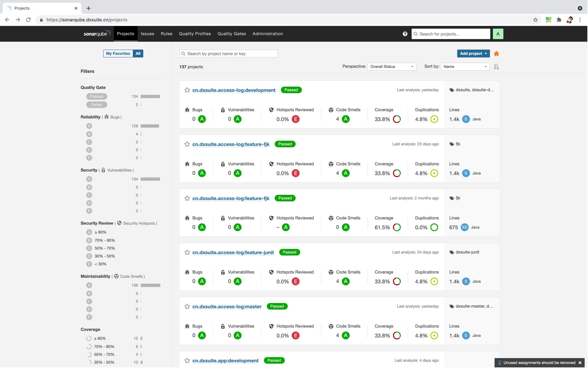
Task: Click Reliability A count bar
Action: click(x=150, y=126)
